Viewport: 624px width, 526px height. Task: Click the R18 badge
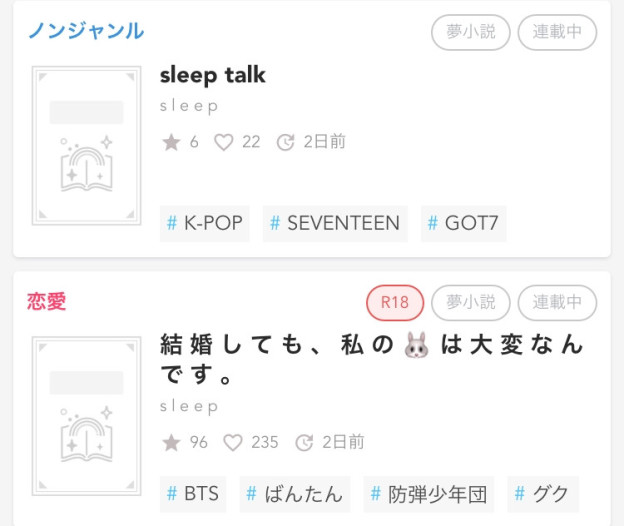(x=395, y=303)
